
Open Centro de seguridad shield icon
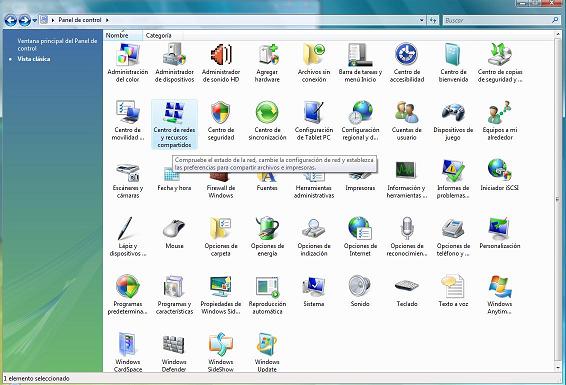pyautogui.click(x=221, y=112)
